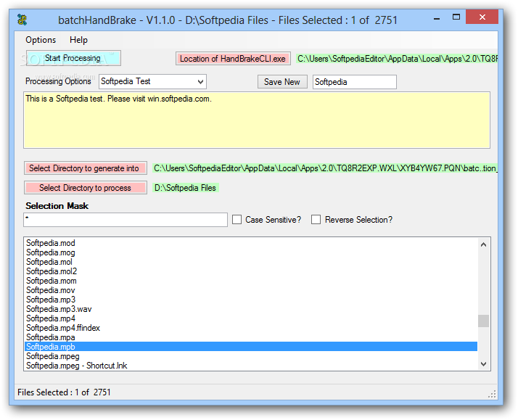Click the yellow options description text area
The image size is (518, 420).
pyautogui.click(x=257, y=120)
